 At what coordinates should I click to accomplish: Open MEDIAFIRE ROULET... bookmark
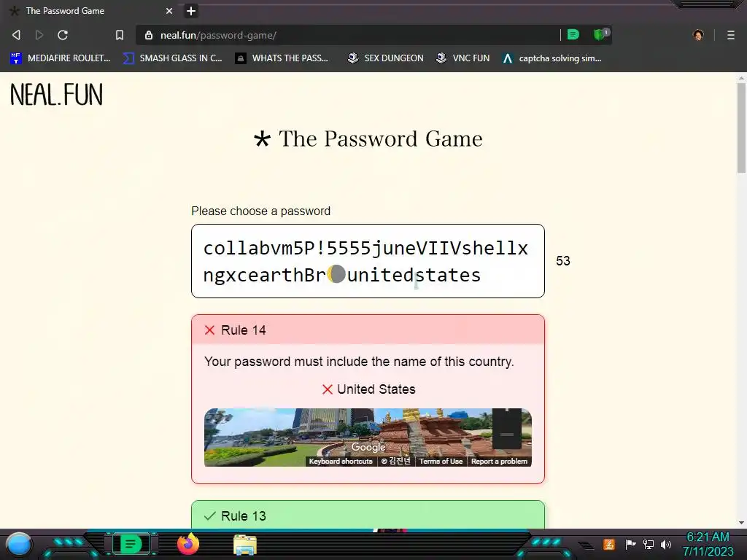(61, 58)
